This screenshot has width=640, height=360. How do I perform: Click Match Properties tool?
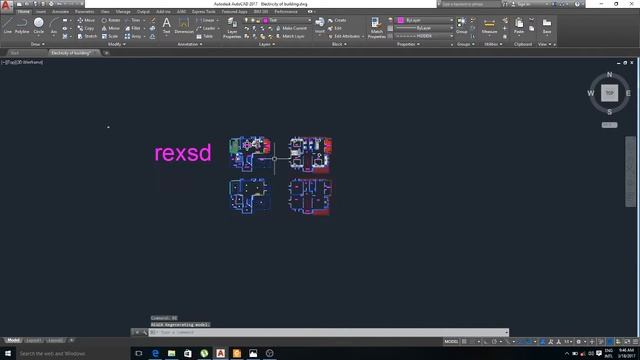click(x=376, y=28)
